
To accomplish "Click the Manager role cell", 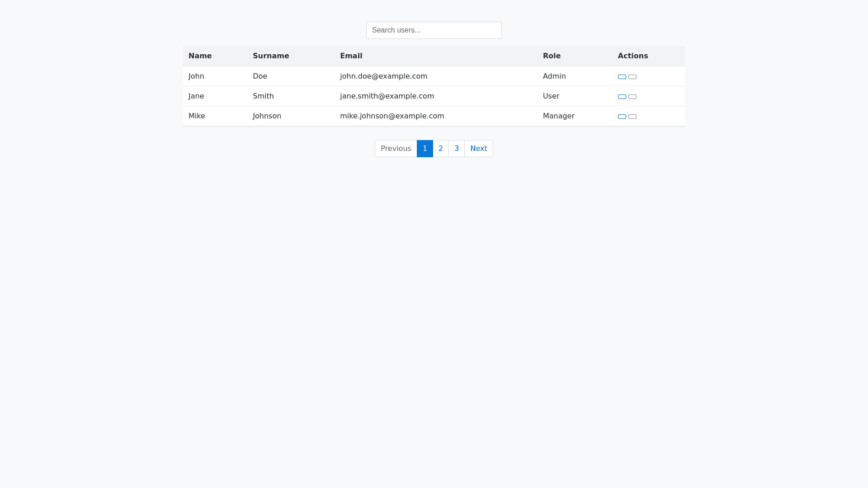I will (x=558, y=116).
